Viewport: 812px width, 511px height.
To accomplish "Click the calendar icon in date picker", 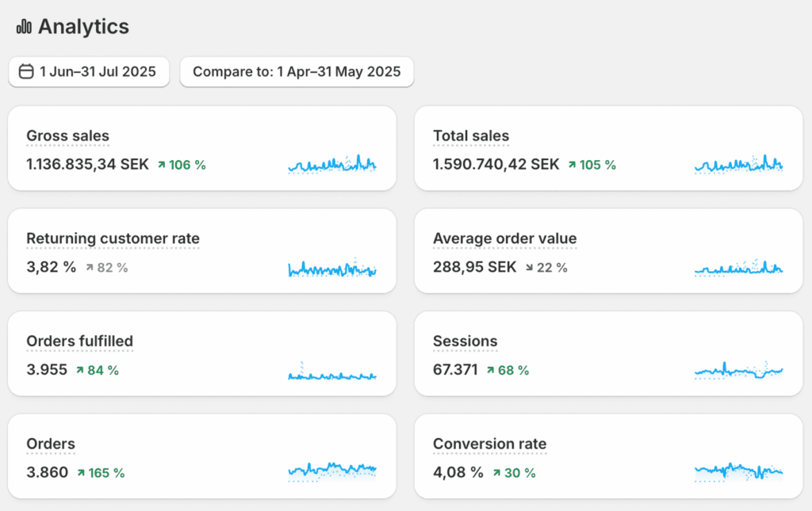I will coord(26,72).
